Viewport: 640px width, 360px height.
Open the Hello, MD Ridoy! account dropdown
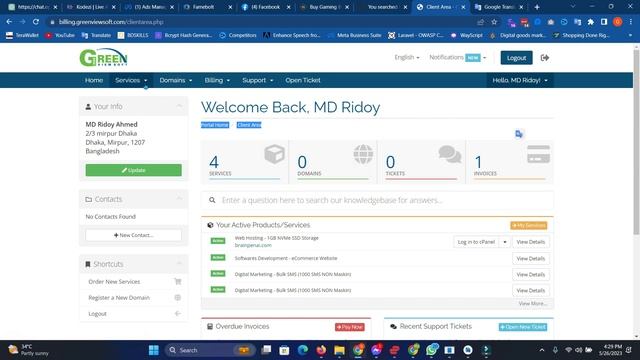pos(520,80)
